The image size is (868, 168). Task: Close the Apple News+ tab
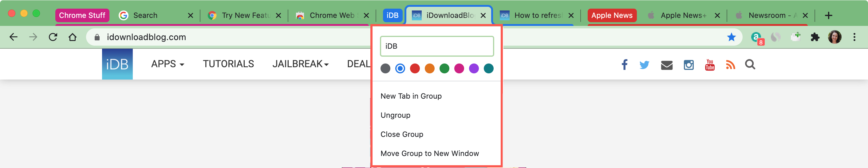tap(717, 15)
